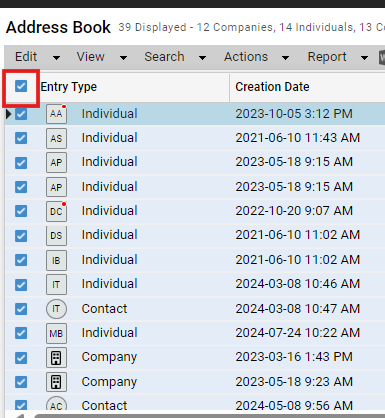Click the MB individual avatar icon
This screenshot has height=418, width=385.
coord(56,333)
